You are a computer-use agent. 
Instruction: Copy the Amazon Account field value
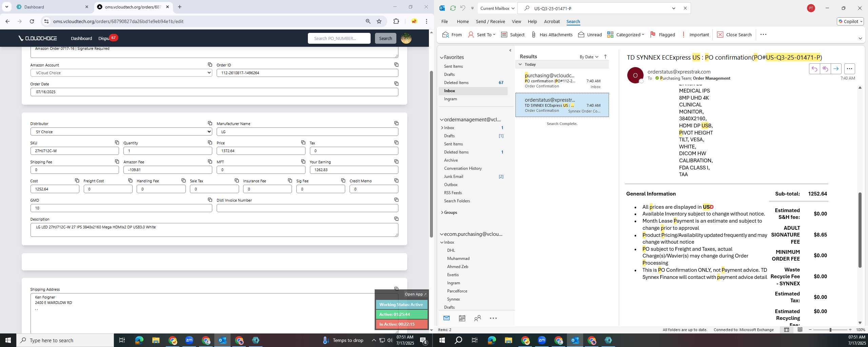210,64
